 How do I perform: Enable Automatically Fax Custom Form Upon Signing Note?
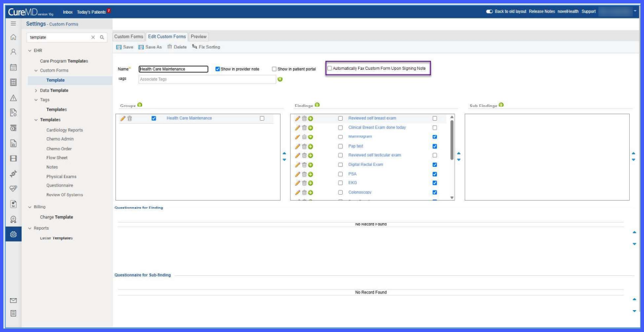329,69
